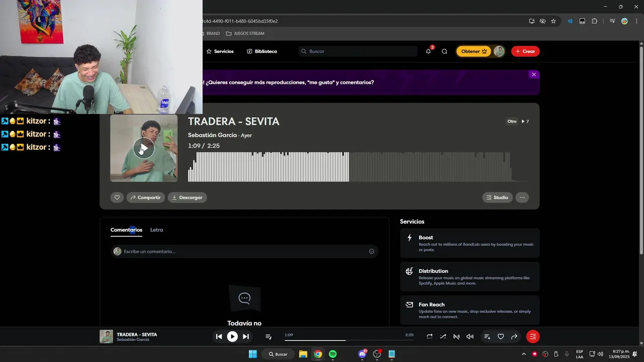Open Spotify from the taskbar

[333, 354]
